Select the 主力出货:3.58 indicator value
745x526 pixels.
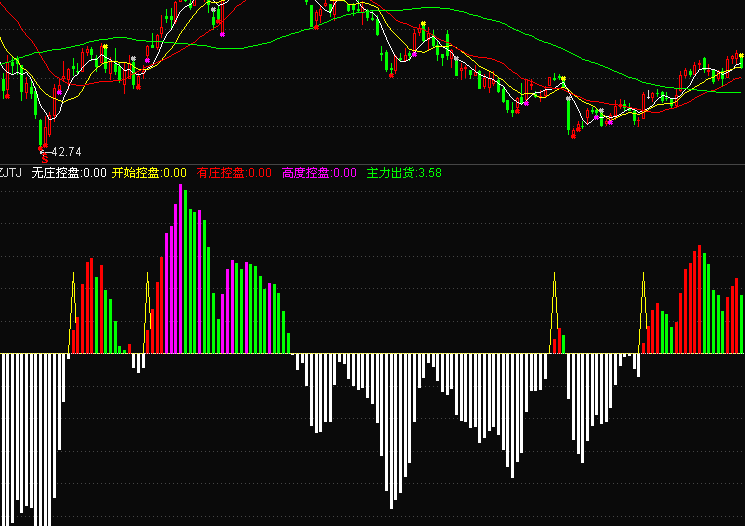coord(404,173)
